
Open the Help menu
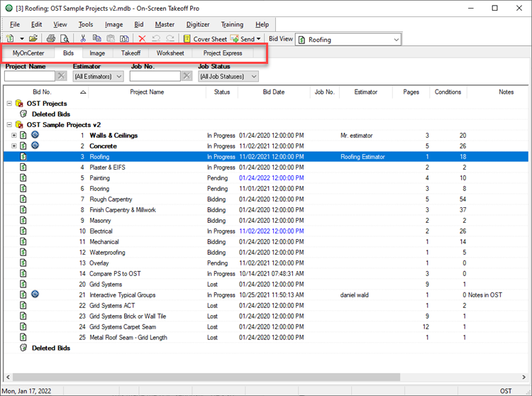[262, 24]
